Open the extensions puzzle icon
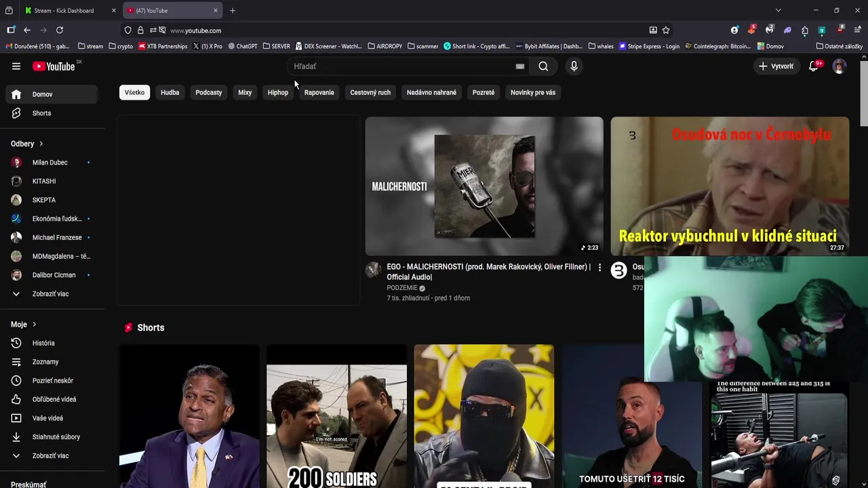The width and height of the screenshot is (868, 488). 804,30
